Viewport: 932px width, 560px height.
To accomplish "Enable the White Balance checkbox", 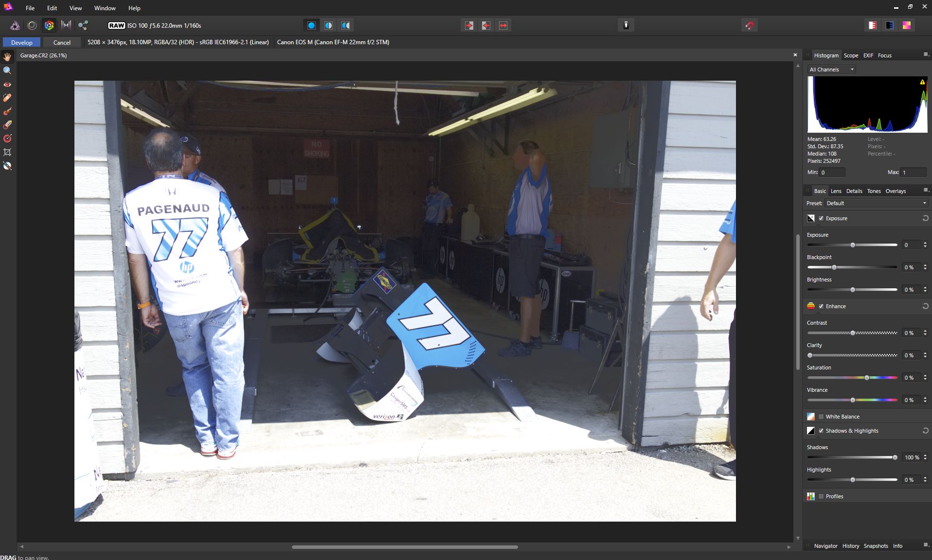I will 821,417.
